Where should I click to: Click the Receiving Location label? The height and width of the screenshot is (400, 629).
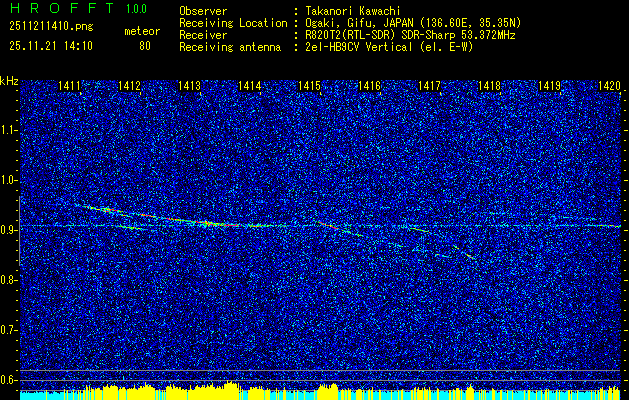[233, 23]
